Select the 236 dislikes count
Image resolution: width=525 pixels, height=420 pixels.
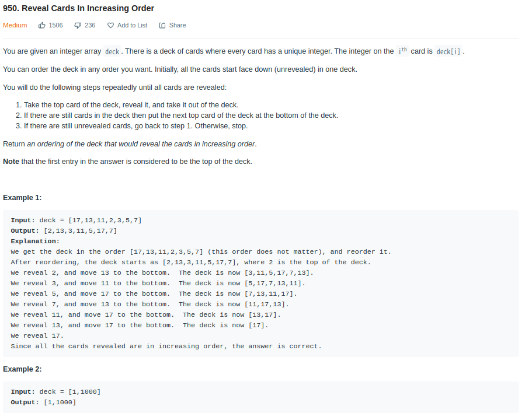tap(90, 26)
